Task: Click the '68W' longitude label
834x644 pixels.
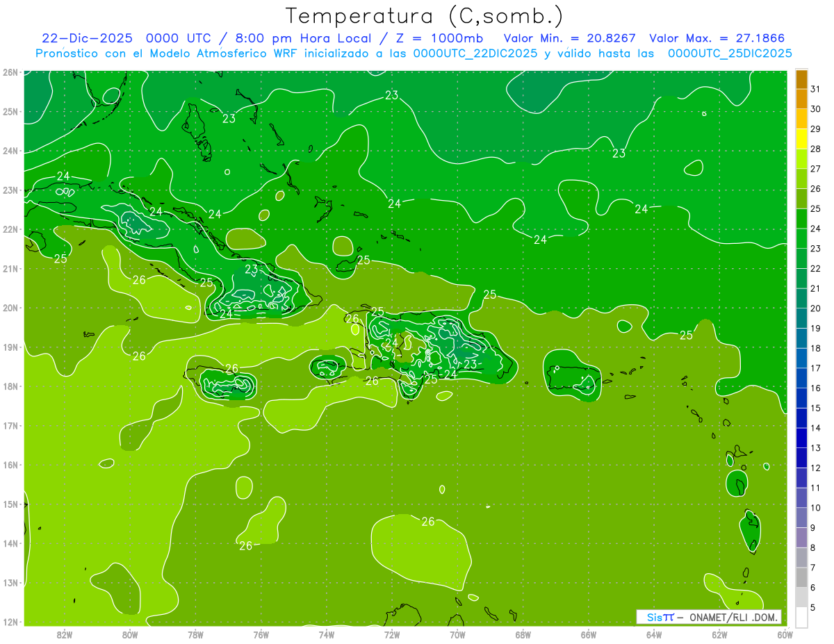Action: [x=523, y=634]
